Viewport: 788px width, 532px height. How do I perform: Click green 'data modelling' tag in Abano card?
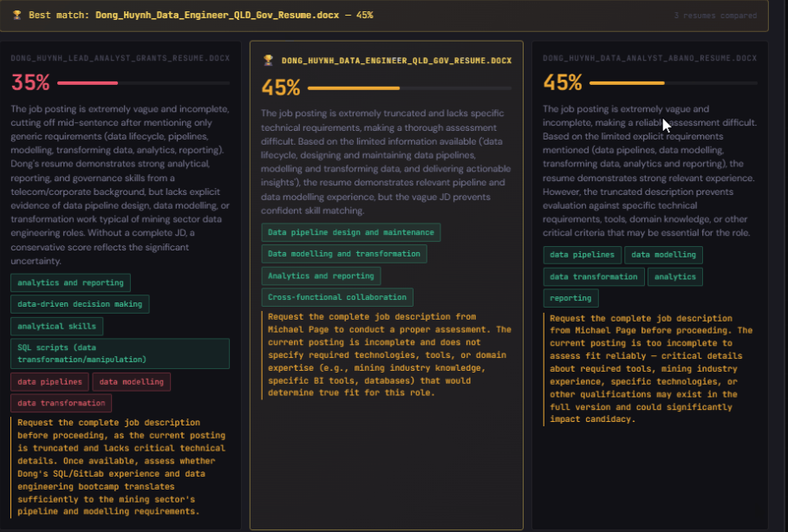663,255
